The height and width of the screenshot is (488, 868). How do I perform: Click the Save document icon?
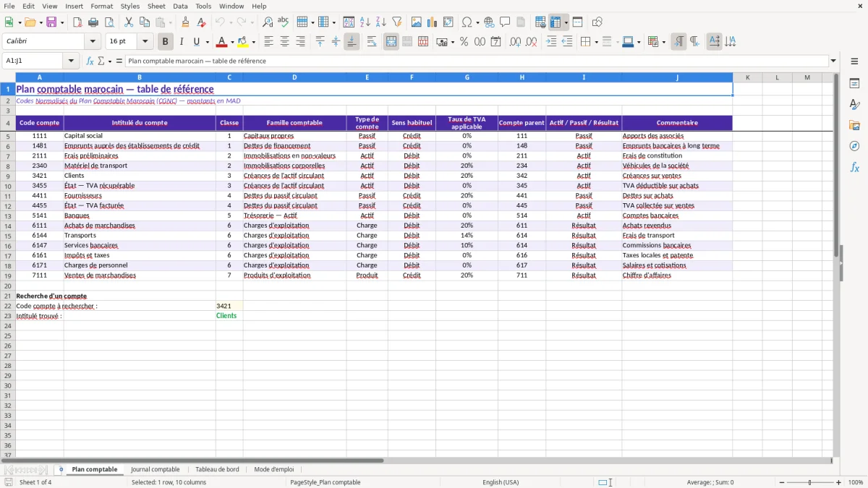point(51,22)
